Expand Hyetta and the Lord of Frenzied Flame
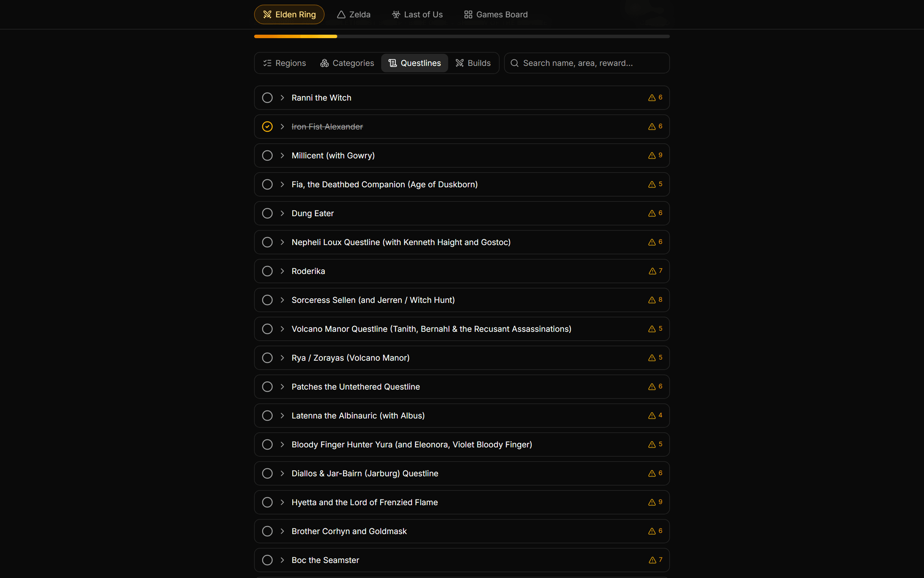Viewport: 924px width, 578px height. point(282,502)
